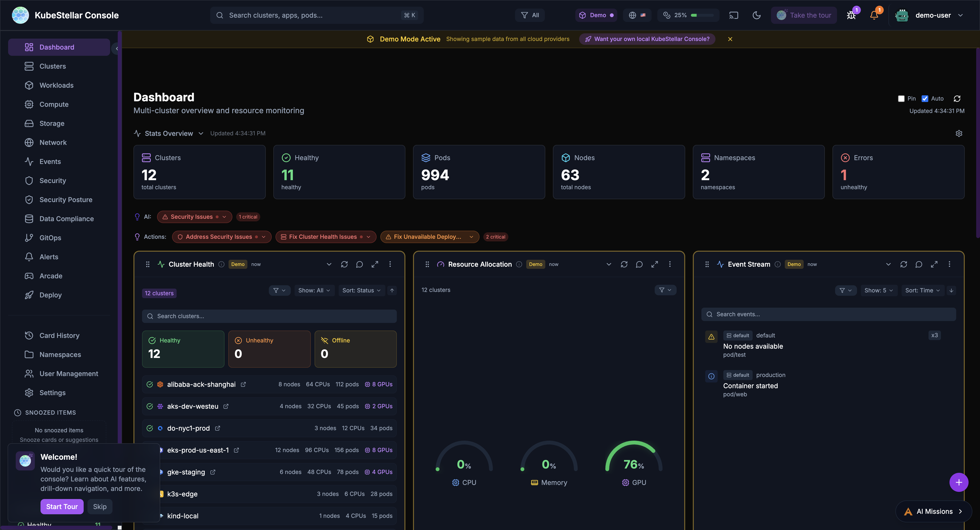Filter clusters by Healthy status
The image size is (980, 530).
pyautogui.click(x=183, y=348)
